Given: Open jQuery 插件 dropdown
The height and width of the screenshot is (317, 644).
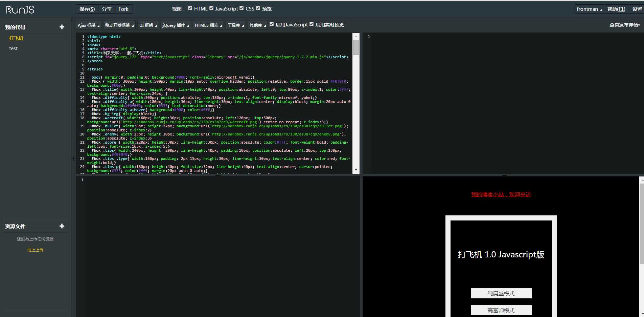Looking at the screenshot, I should [176, 25].
